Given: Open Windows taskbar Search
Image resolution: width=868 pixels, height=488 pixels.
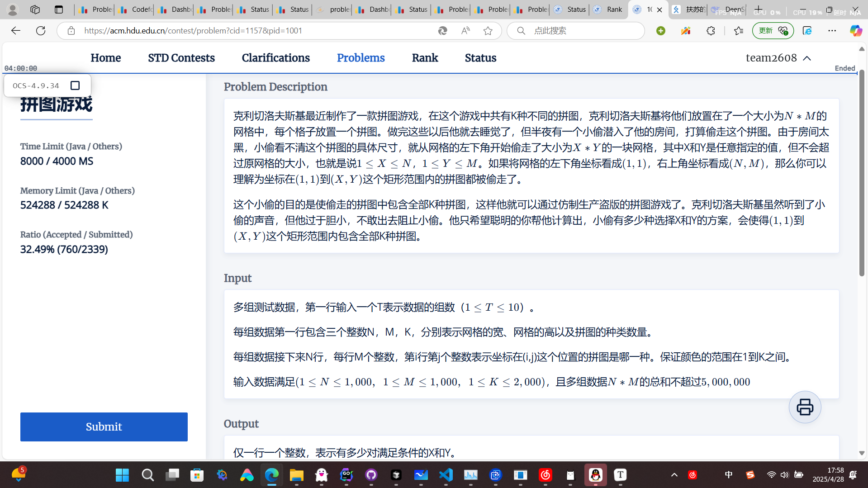Looking at the screenshot, I should pos(147,475).
